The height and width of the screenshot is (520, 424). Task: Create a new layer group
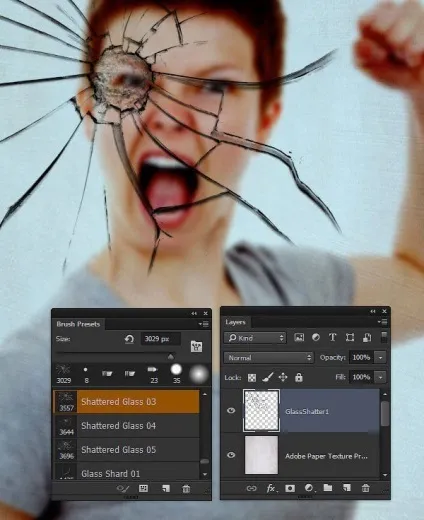pyautogui.click(x=328, y=488)
